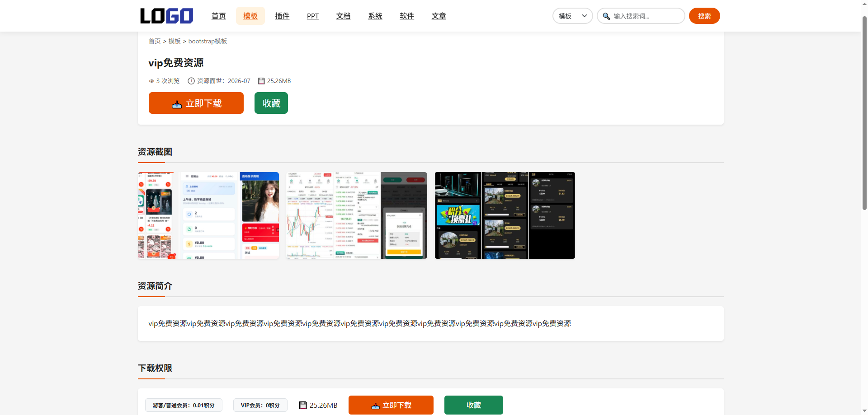The image size is (868, 415).
Task: Click the disk icon beside bottom 25.26MB
Action: coord(303,405)
